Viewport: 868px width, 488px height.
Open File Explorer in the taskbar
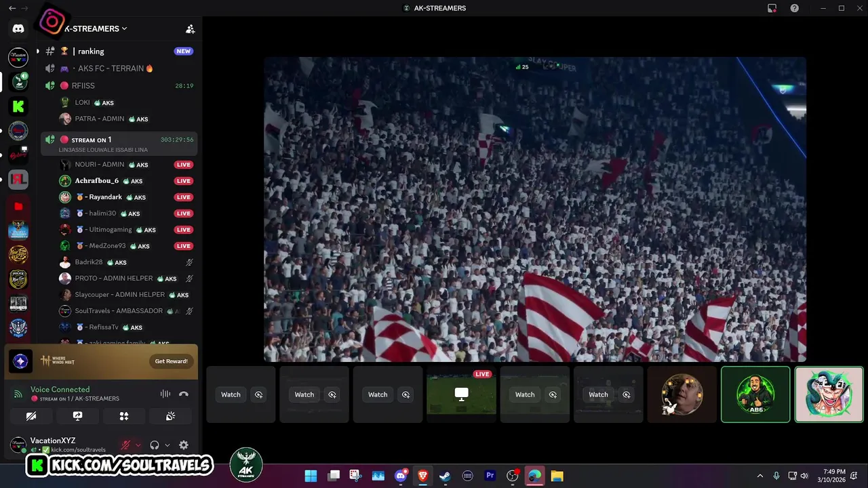557,476
